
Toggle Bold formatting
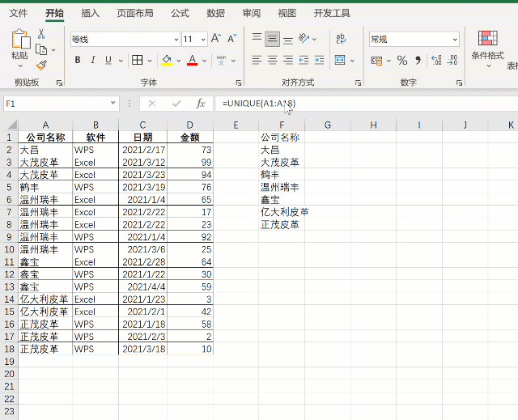tap(78, 60)
